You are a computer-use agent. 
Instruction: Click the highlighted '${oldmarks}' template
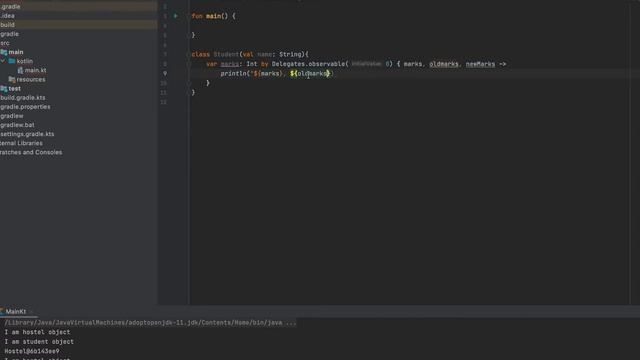tap(310, 73)
